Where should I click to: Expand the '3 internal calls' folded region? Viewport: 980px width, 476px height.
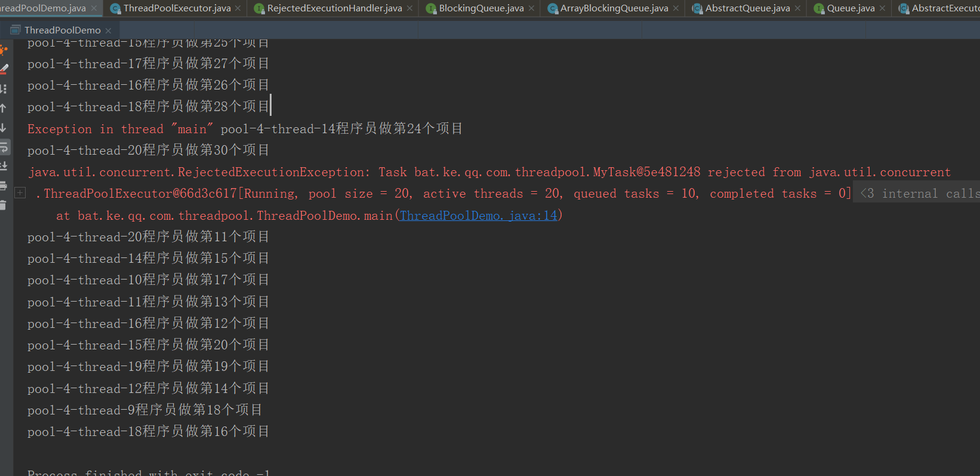(x=918, y=194)
